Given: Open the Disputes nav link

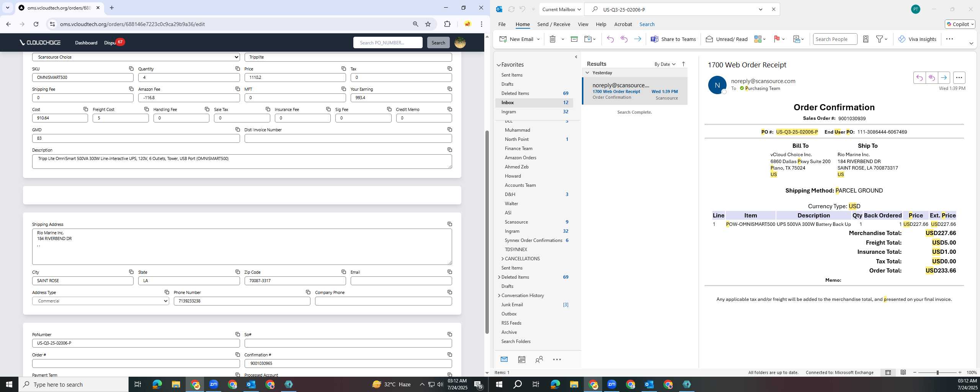Looking at the screenshot, I should [110, 42].
